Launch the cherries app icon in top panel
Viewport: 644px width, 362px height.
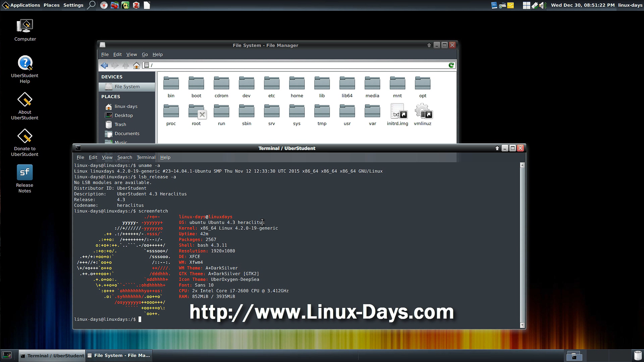click(115, 5)
